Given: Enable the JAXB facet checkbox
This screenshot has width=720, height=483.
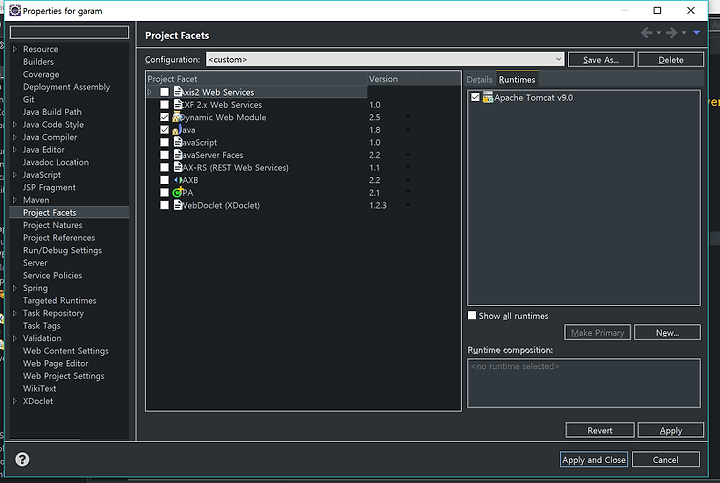Looking at the screenshot, I should 164,180.
